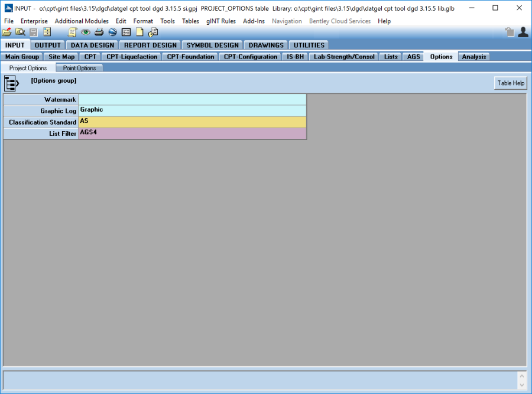532x394 pixels.
Task: Open the SYMBOL DESIGN tab
Action: click(x=213, y=45)
